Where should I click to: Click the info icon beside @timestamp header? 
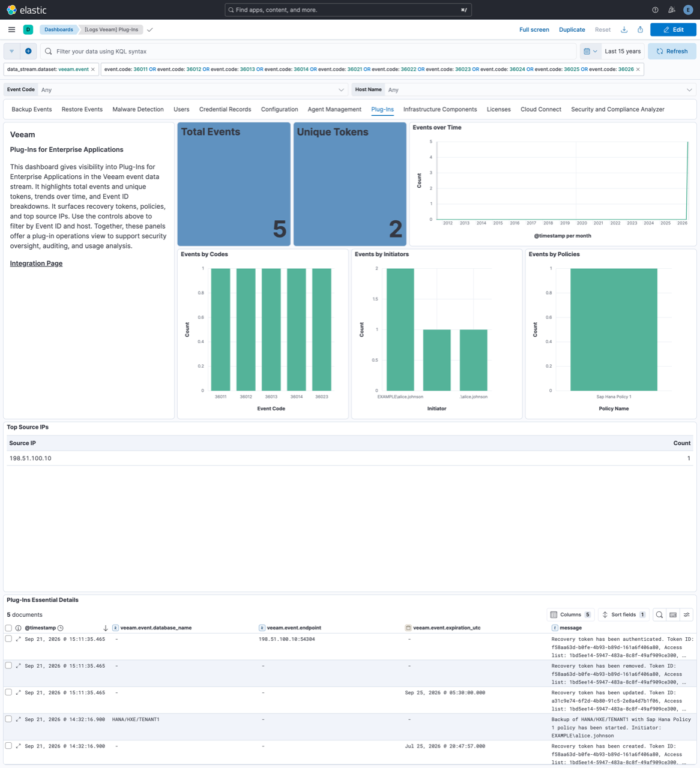pyautogui.click(x=18, y=628)
